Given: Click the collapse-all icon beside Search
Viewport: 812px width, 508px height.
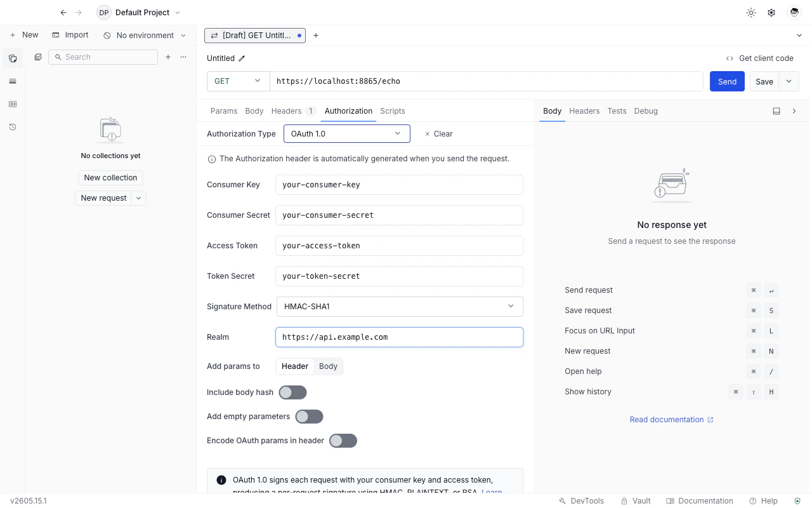Looking at the screenshot, I should 38,57.
